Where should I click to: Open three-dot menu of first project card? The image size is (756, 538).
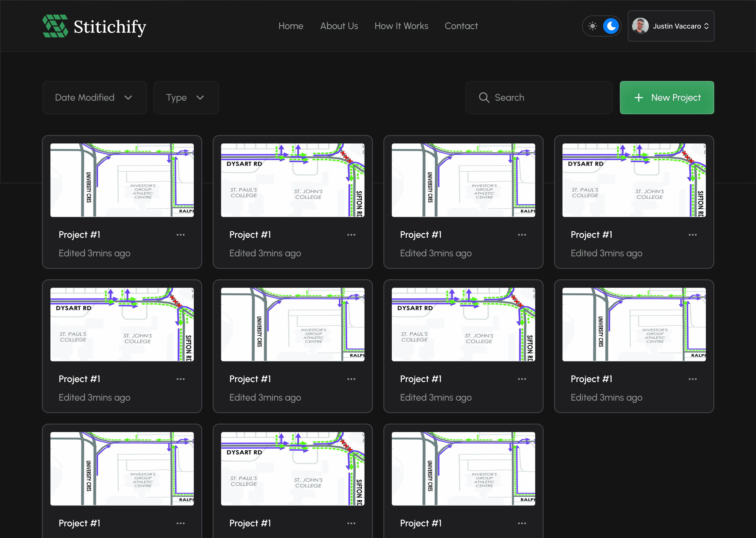181,235
